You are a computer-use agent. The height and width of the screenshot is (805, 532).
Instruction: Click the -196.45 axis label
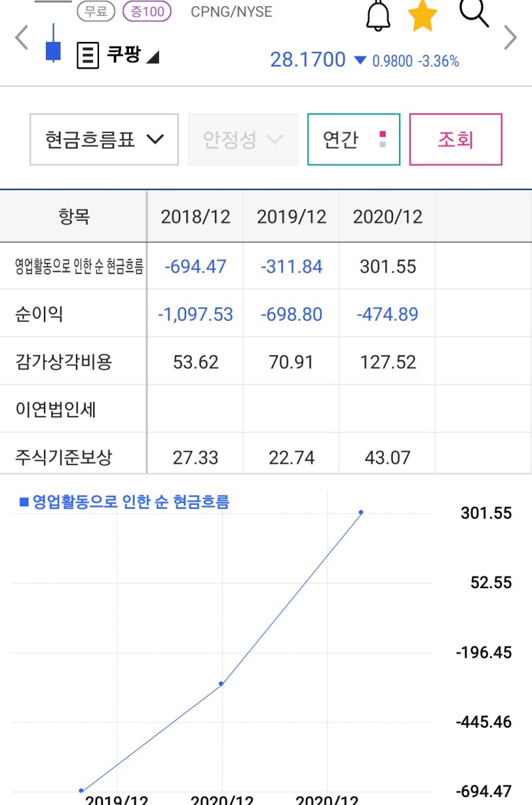pos(484,653)
